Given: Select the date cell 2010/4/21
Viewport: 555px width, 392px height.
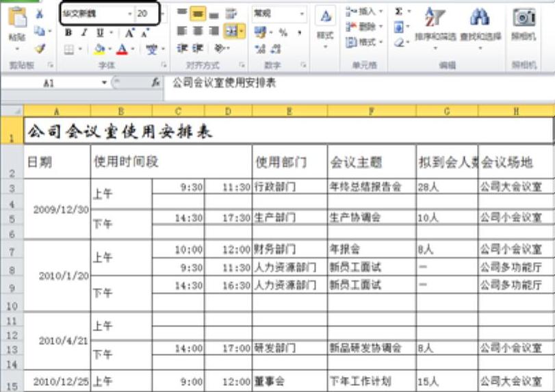Looking at the screenshot, I should [57, 341].
